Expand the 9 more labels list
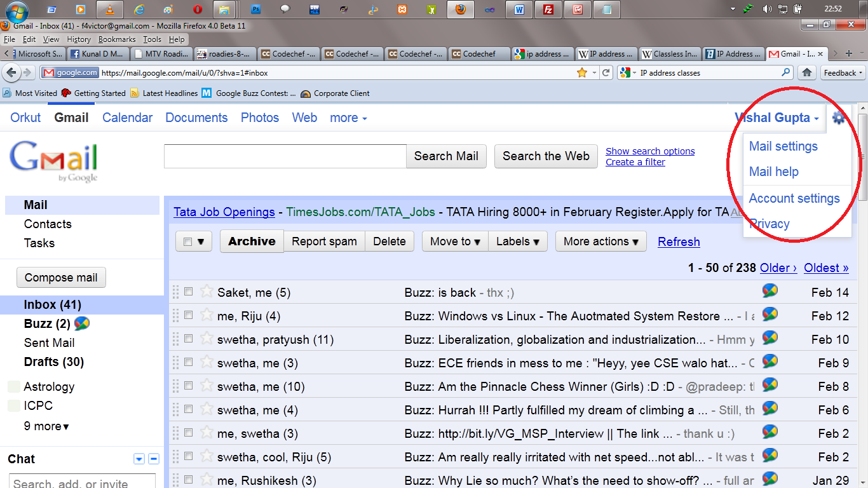This screenshot has width=868, height=488. [46, 426]
